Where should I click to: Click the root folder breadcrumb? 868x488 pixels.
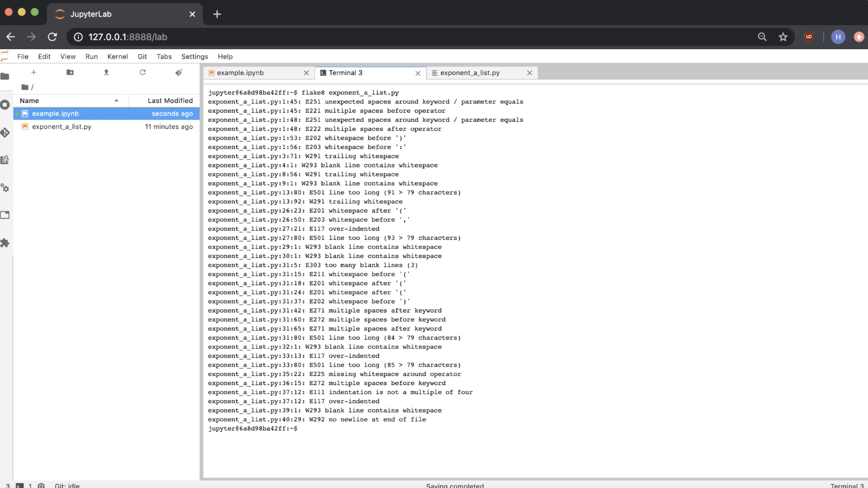tap(25, 87)
